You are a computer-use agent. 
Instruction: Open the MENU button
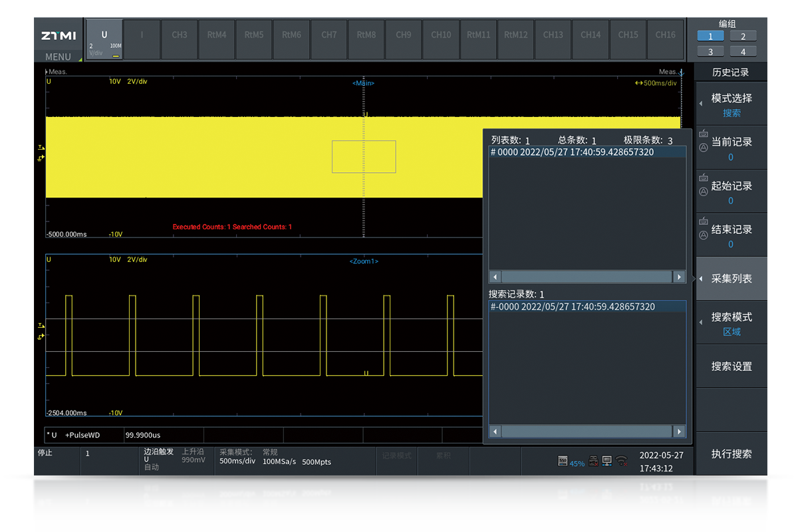pos(59,57)
